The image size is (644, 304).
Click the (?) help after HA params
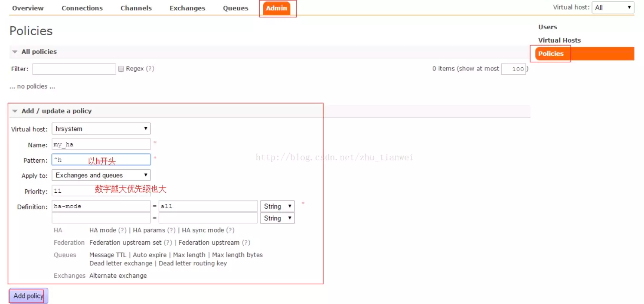click(x=172, y=230)
